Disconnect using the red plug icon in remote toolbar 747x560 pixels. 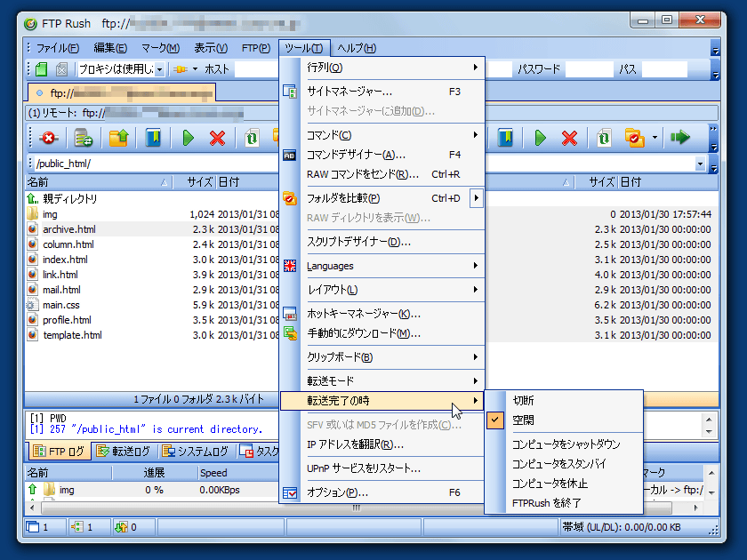(49, 138)
